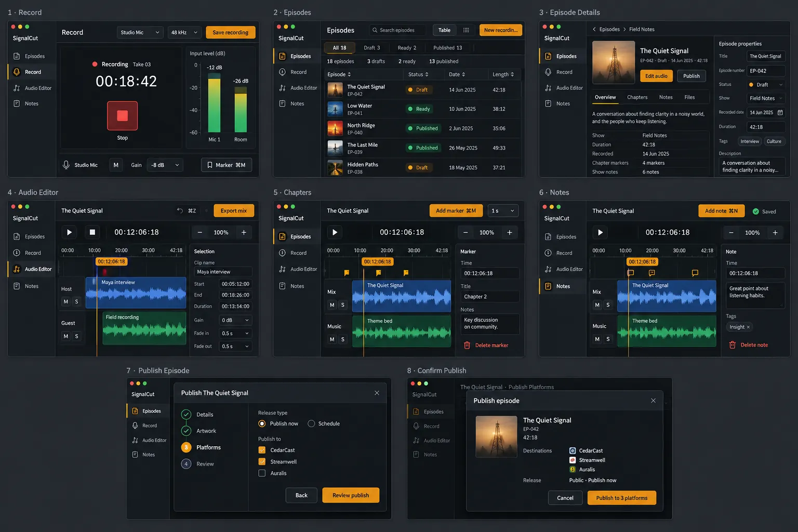Solo the Music track in Notes window

coord(608,339)
